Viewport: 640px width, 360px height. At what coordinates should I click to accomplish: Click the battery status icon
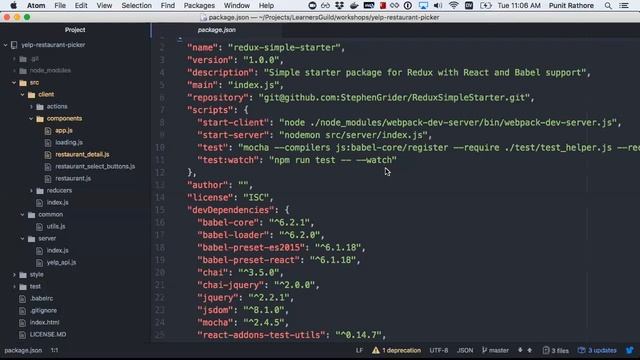pyautogui.click(x=485, y=5)
